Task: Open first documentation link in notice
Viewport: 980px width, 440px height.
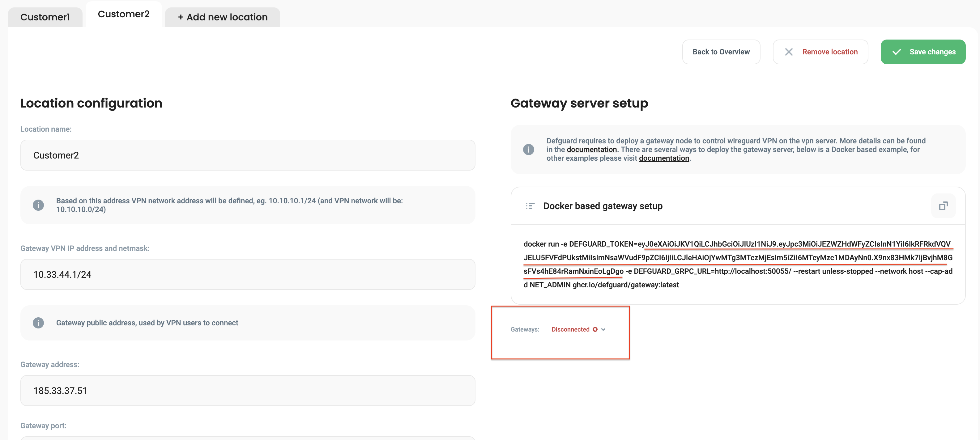Action: [592, 150]
